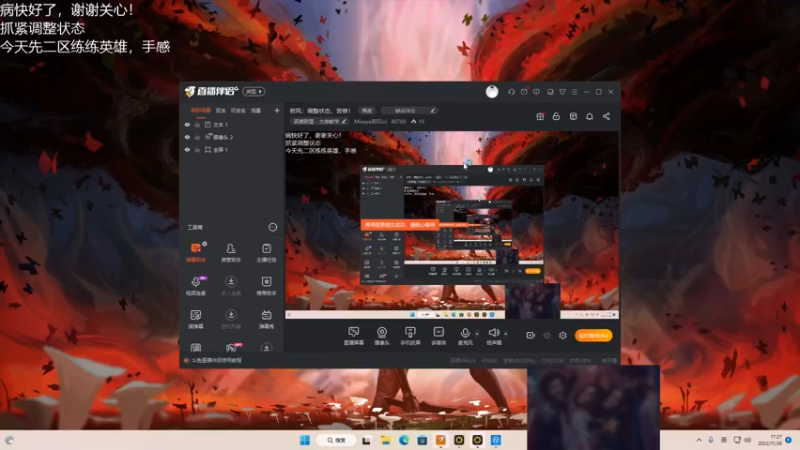The height and width of the screenshot is (450, 800).
Task: Open the 视频连麦 tool with purple badge
Action: (196, 286)
